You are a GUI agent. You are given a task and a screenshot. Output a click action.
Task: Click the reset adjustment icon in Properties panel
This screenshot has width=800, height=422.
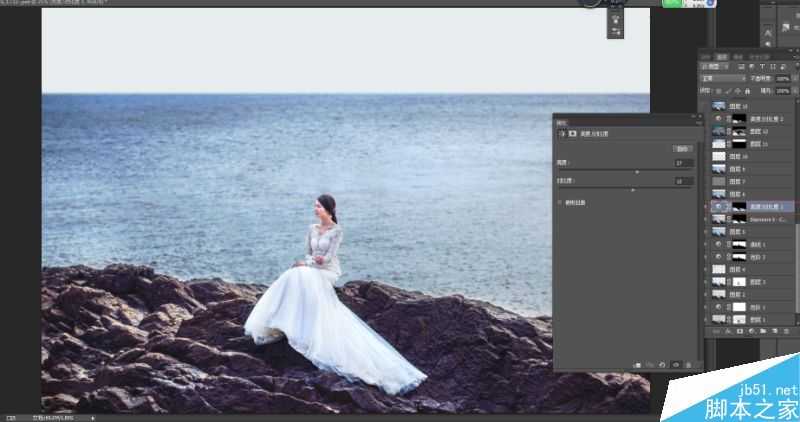point(662,365)
